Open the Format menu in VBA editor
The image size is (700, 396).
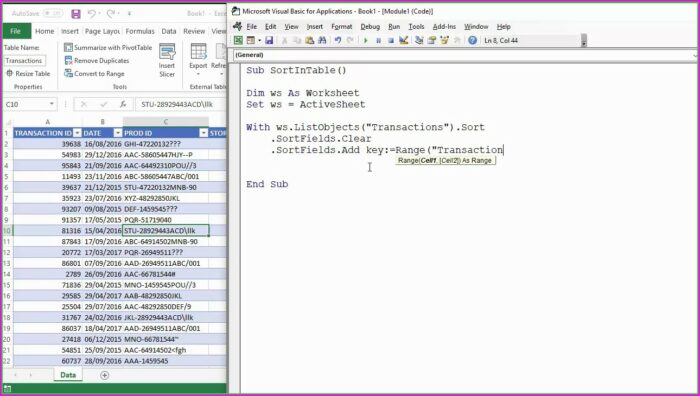[342, 27]
